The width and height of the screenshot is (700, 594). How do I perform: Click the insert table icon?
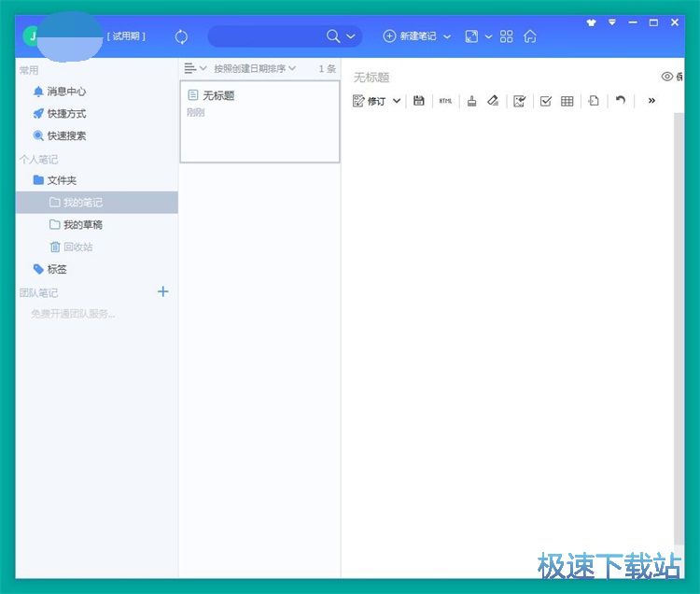[x=567, y=102]
